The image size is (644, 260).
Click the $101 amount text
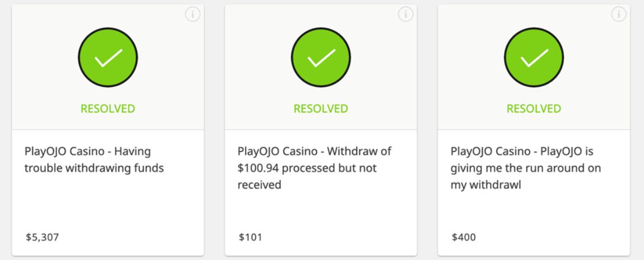[x=251, y=238]
